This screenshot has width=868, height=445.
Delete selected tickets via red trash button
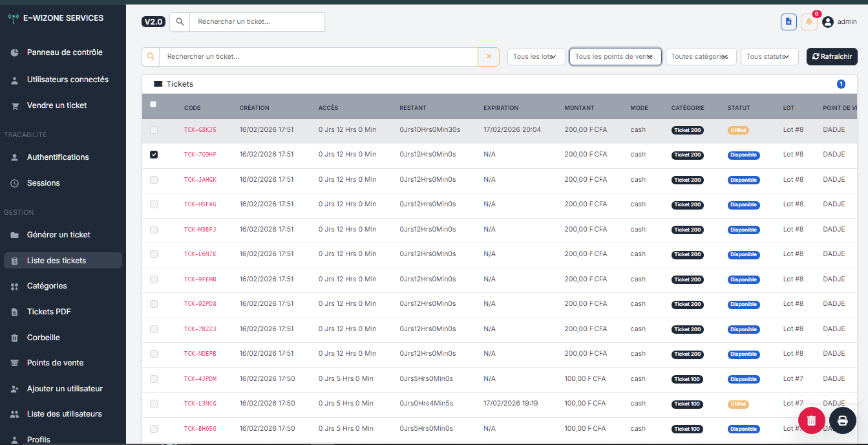pos(812,420)
